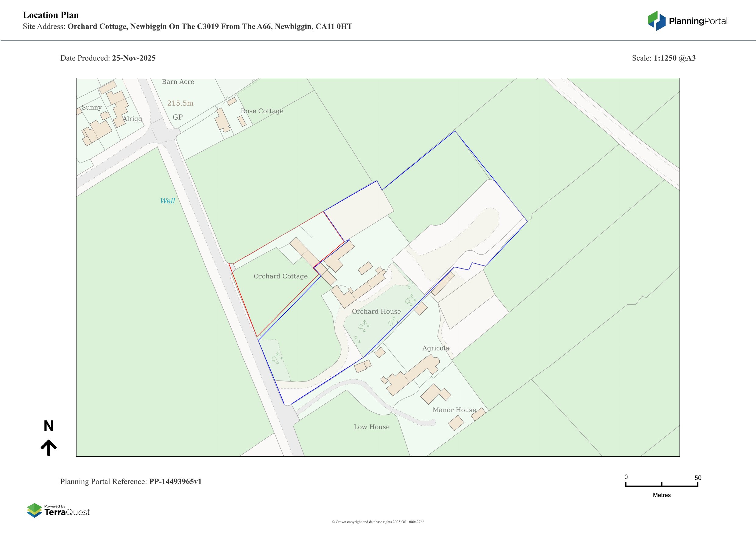Click the 215.5m spot height text
756x534 pixels.
[x=180, y=103]
